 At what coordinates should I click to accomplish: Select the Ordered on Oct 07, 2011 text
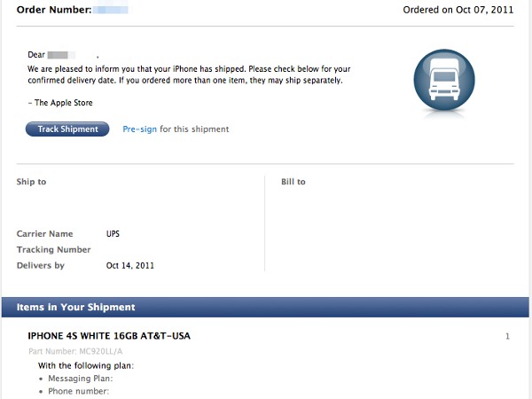tap(458, 10)
